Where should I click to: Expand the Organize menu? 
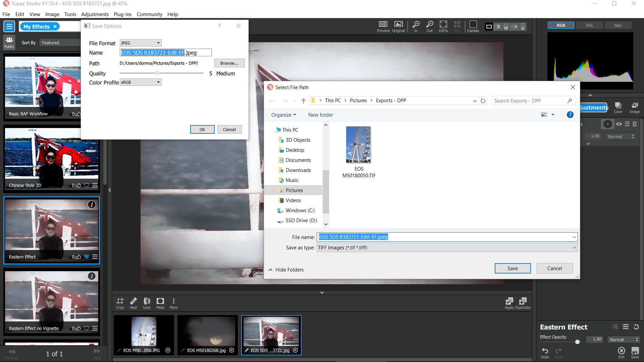click(x=283, y=115)
